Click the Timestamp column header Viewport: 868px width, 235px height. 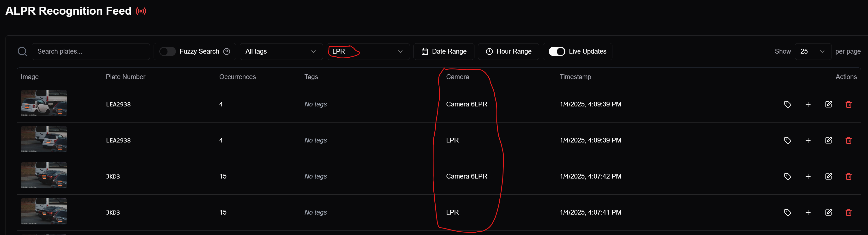click(575, 77)
